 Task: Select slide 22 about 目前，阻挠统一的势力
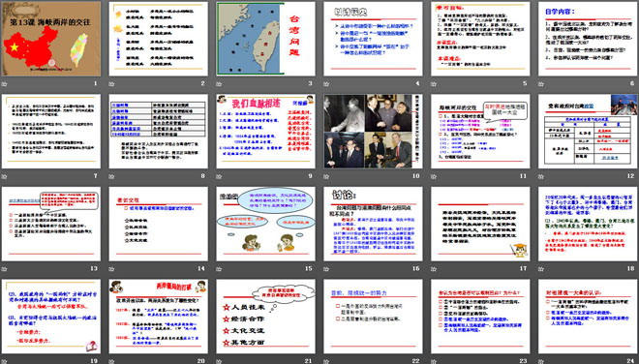[x=373, y=317]
